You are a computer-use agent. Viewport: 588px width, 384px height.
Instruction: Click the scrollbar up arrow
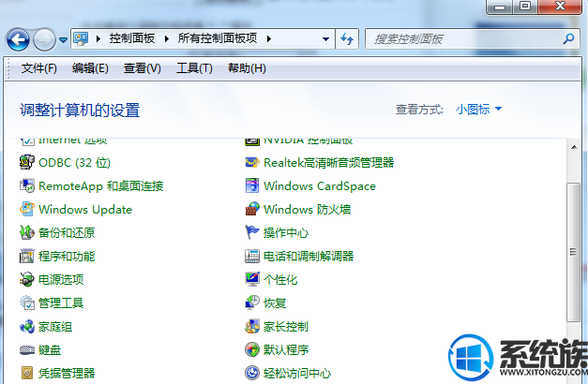point(574,147)
